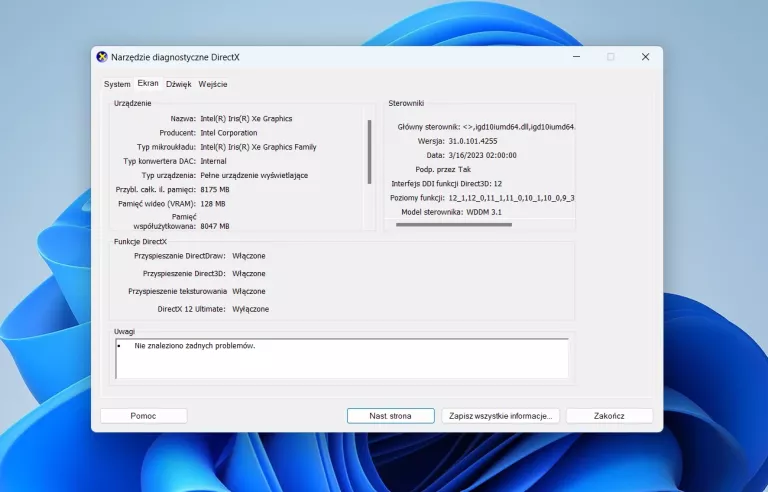This screenshot has height=492, width=768.
Task: Click the DirectX 12 Ultimate Wyłączone status
Action: point(251,309)
